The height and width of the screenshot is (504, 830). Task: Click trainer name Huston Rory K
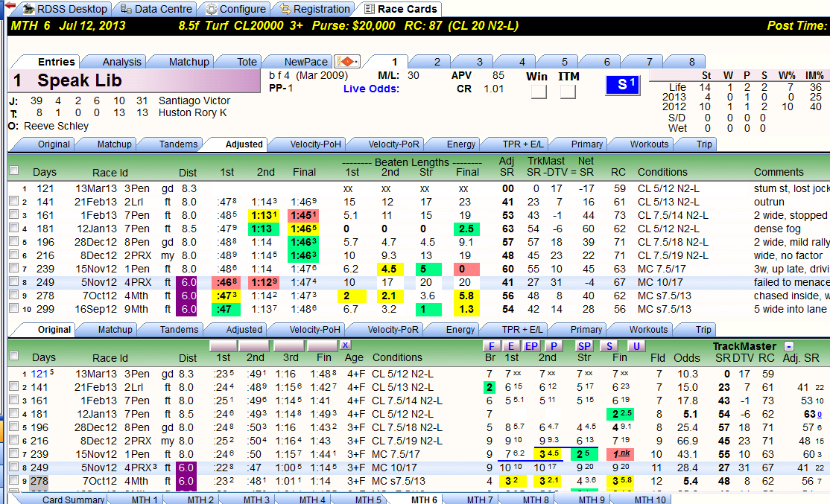point(193,112)
